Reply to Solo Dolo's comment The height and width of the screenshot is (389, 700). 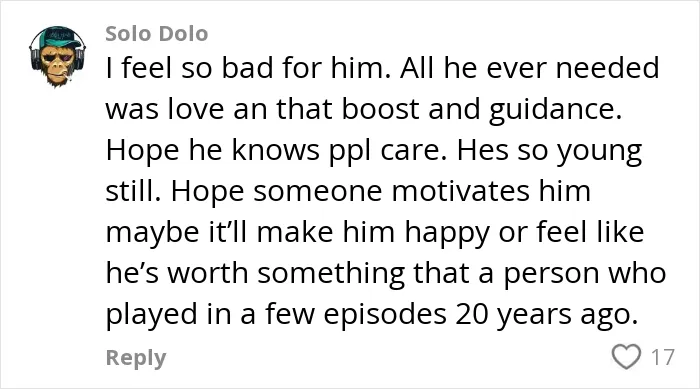pos(136,358)
